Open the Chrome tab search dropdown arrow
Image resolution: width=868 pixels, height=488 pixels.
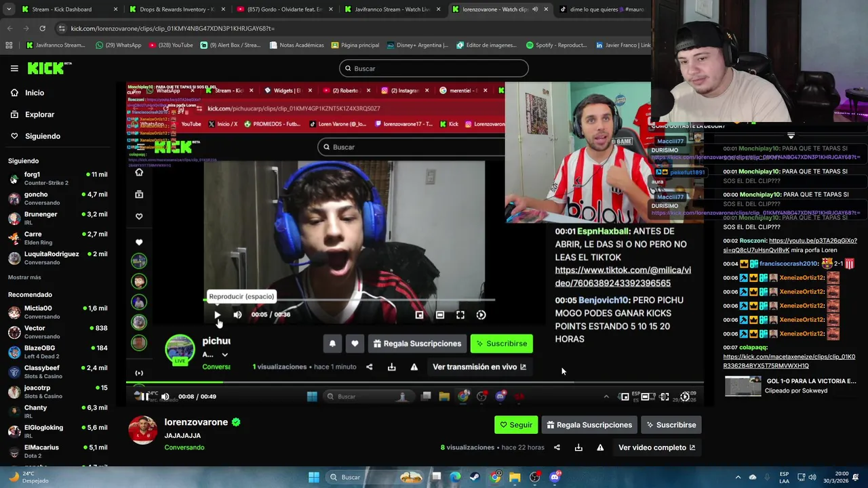coord(8,9)
